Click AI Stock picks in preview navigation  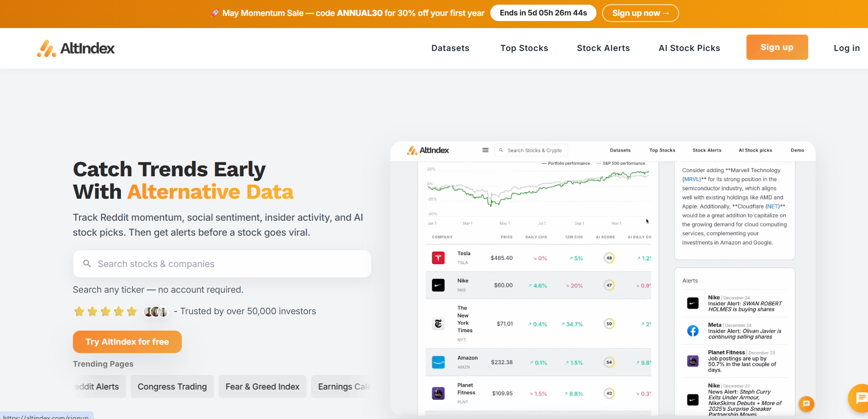click(x=755, y=150)
